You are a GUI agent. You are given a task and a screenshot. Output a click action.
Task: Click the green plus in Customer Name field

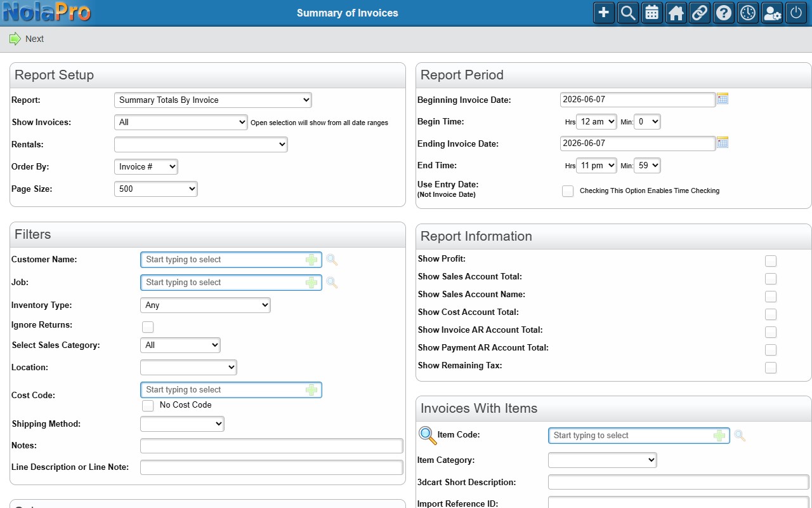(x=311, y=260)
